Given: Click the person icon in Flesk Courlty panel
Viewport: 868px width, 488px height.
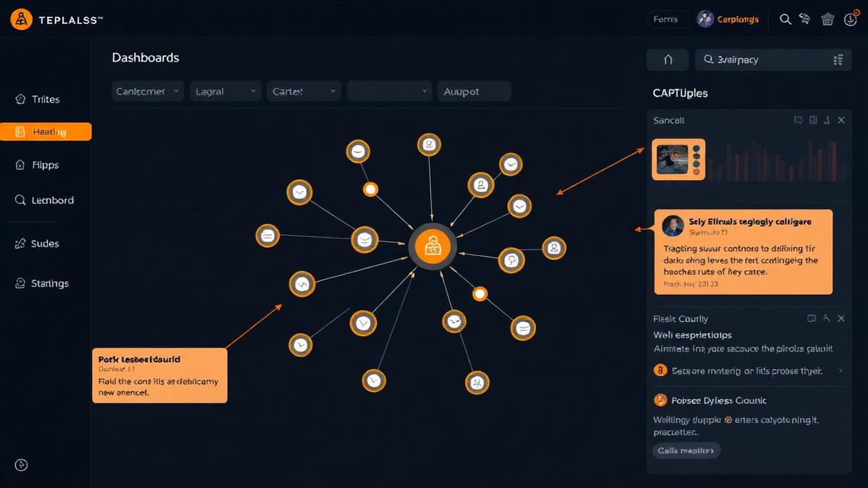Looking at the screenshot, I should pos(826,318).
